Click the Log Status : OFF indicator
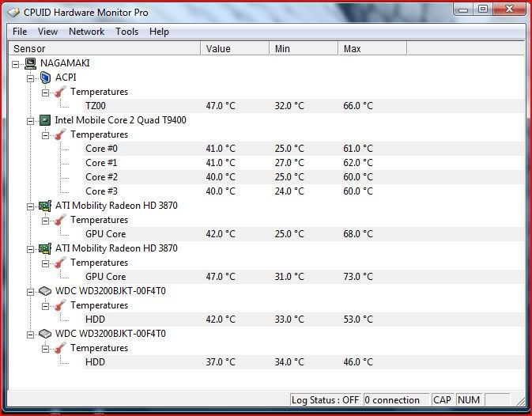 pyautogui.click(x=325, y=400)
